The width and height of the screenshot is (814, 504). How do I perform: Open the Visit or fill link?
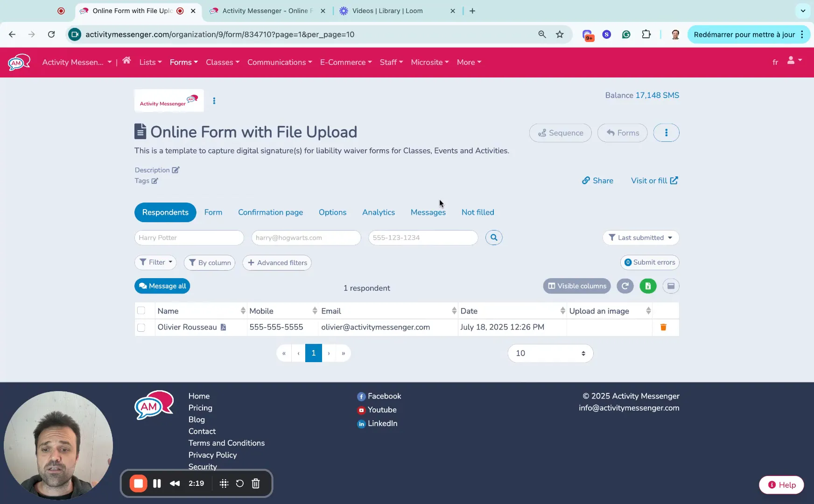[x=654, y=181]
